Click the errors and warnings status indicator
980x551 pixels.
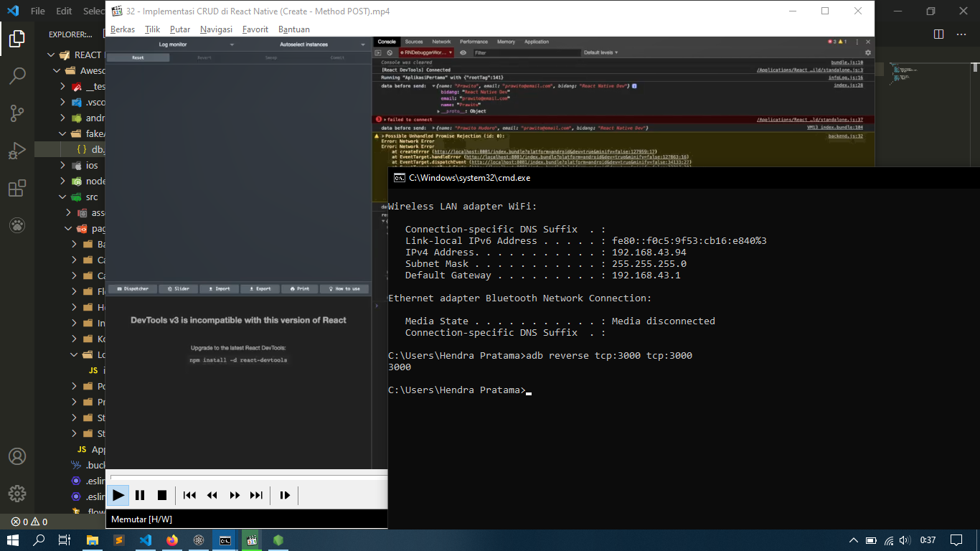pos(29,522)
